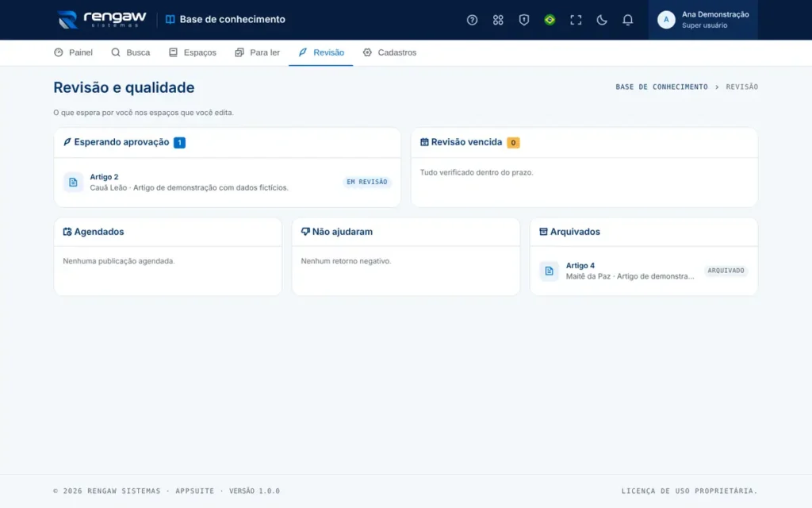The width and height of the screenshot is (812, 508).
Task: Click the Revisão vencida heading
Action: pyautogui.click(x=466, y=142)
